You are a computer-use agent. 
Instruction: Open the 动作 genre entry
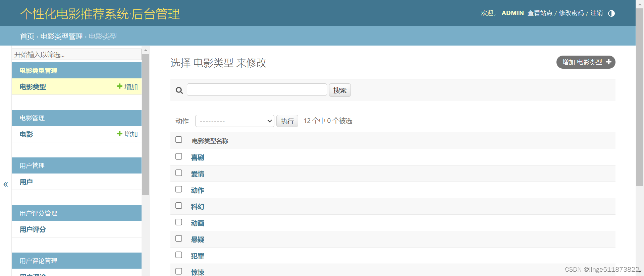[x=198, y=190]
